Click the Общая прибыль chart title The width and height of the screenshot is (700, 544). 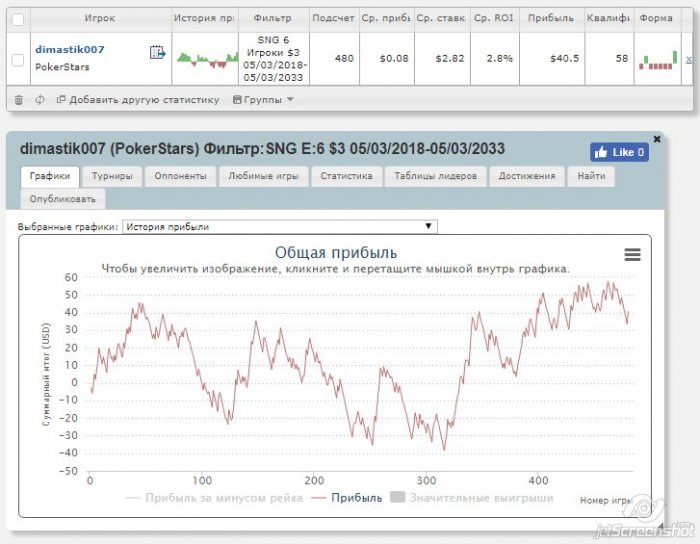[x=336, y=253]
